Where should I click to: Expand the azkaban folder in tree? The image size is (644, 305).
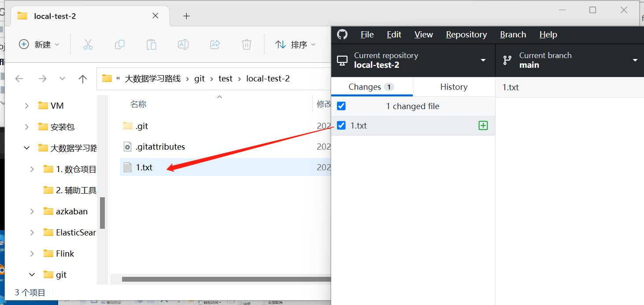point(32,211)
